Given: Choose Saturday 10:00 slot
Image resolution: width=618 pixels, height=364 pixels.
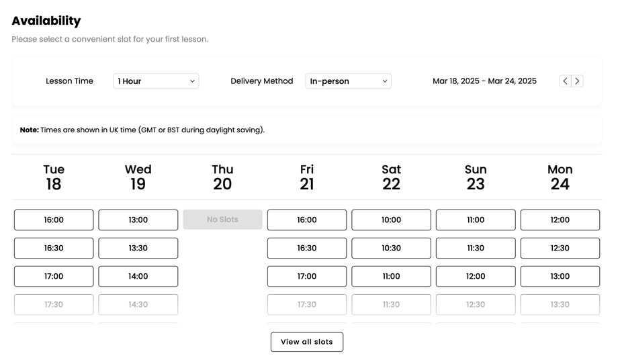Looking at the screenshot, I should (391, 220).
